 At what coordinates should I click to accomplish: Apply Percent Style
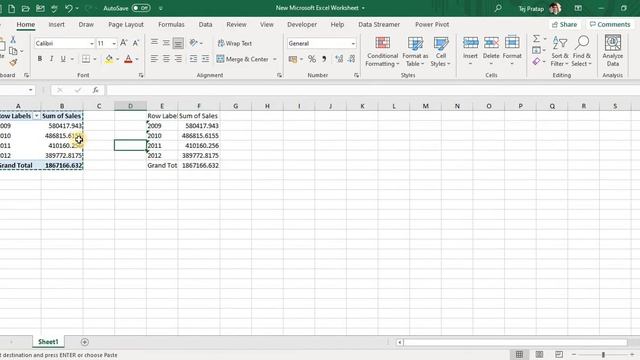312,59
